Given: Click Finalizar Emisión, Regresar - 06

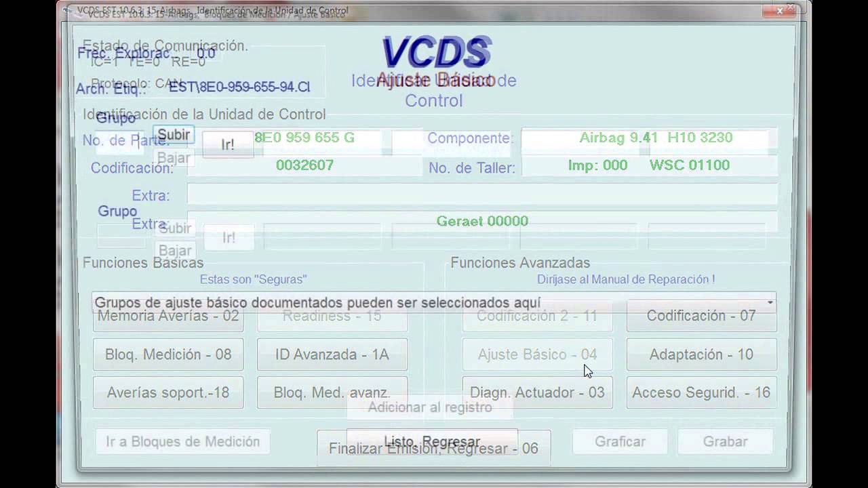Looking at the screenshot, I should click(433, 449).
